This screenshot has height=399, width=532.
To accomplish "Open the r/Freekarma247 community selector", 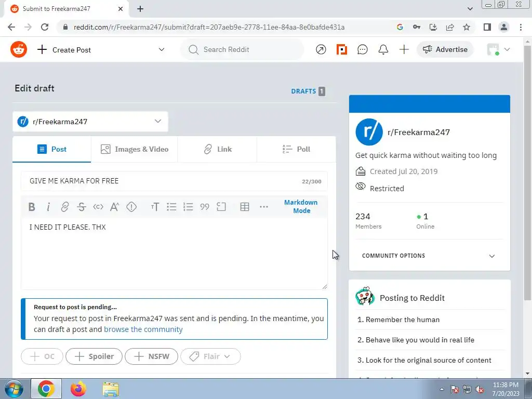I will coord(90,122).
